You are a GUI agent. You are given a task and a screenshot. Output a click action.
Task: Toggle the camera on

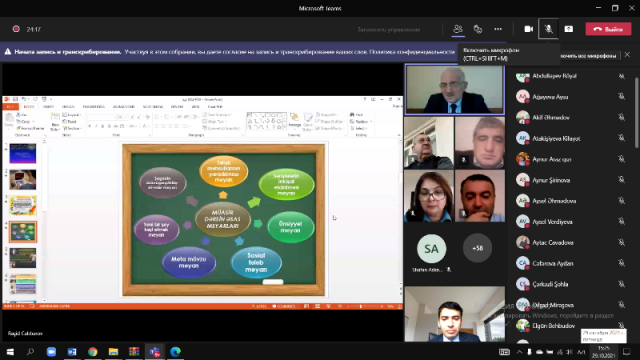pos(529,29)
